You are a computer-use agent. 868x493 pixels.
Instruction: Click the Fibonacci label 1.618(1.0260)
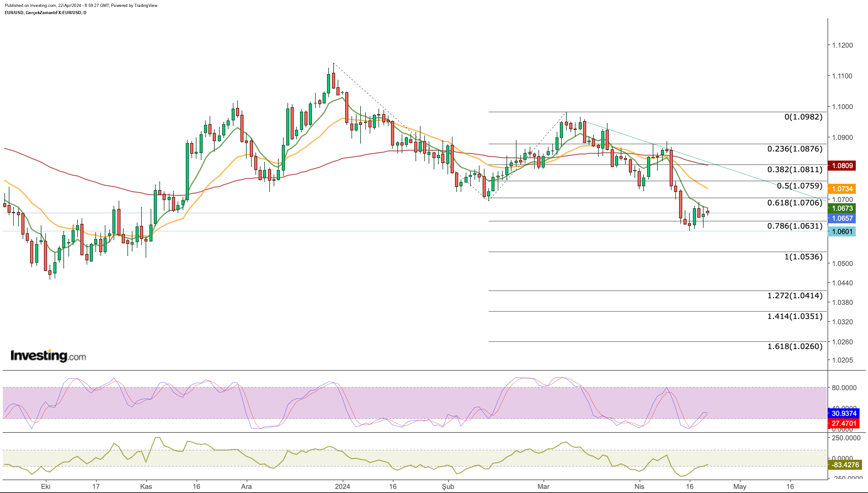coord(795,346)
